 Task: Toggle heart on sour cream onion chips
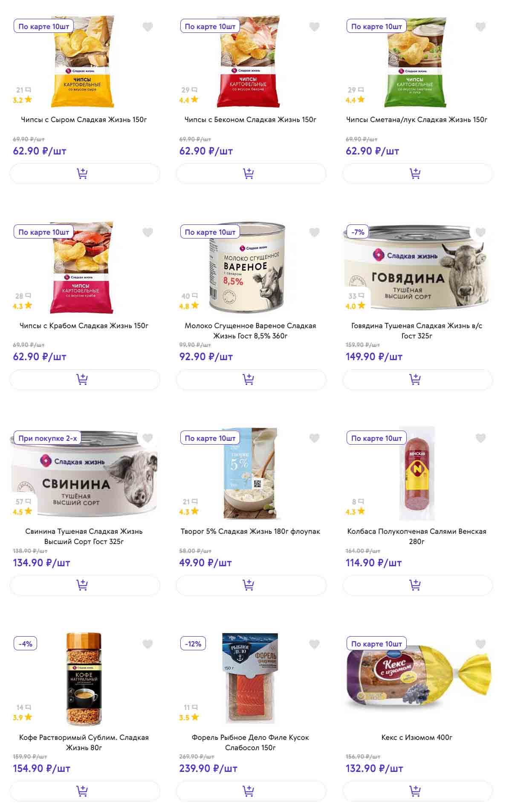pos(480,27)
